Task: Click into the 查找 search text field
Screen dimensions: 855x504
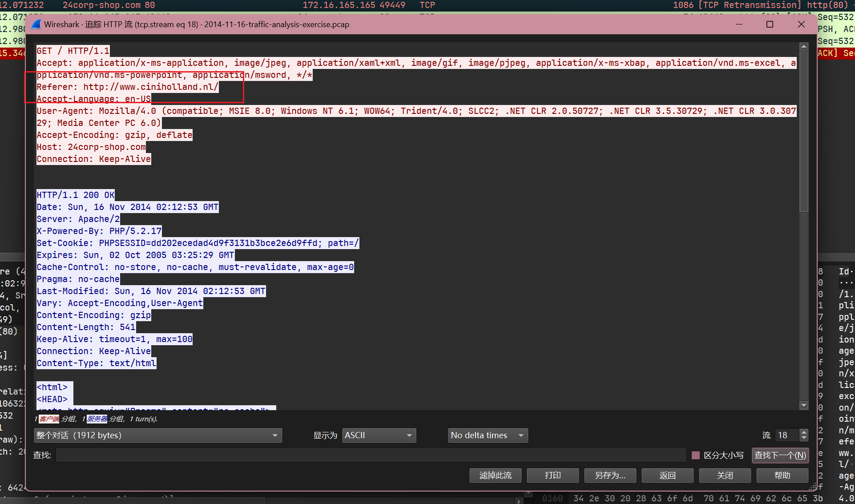Action: tap(370, 455)
